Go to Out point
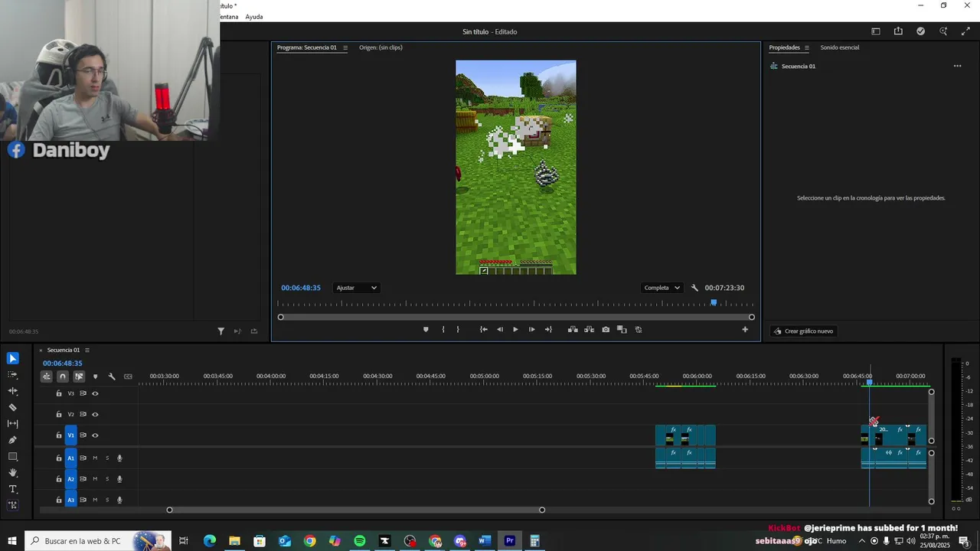 (x=548, y=330)
